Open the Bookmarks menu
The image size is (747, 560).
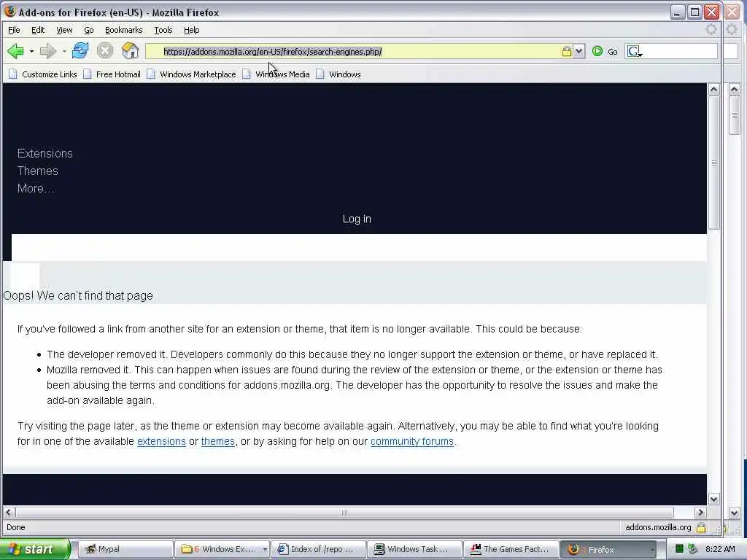[x=123, y=30]
